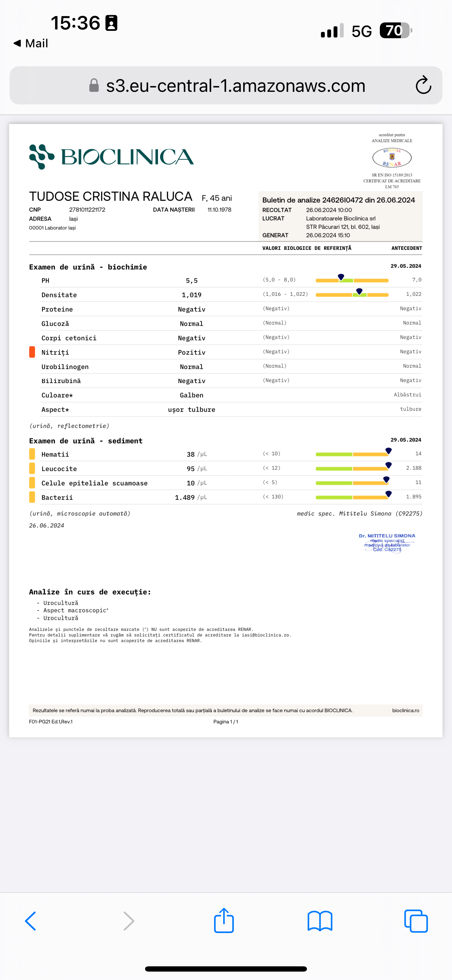Tap the 'Examen de urină - sediment' heading
Viewport: 452px width, 980px height.
85,441
